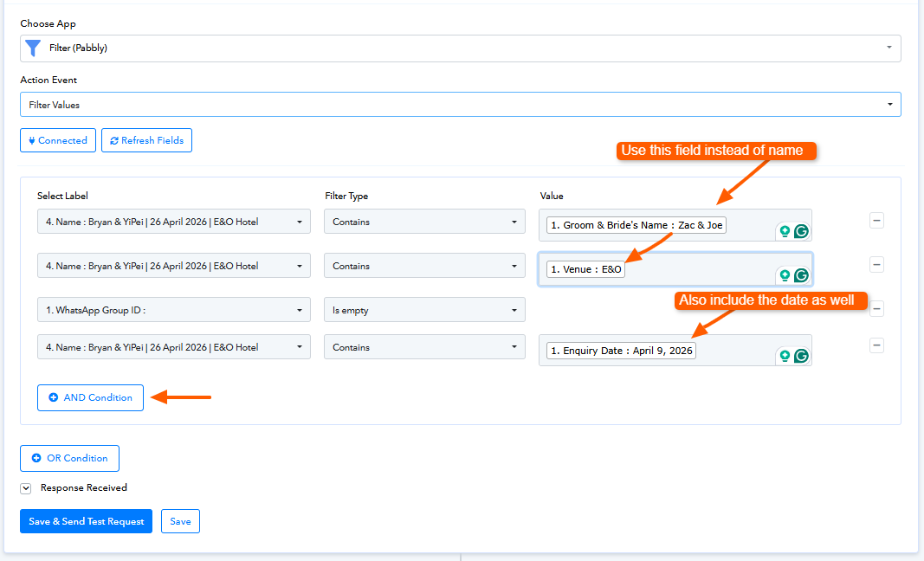The height and width of the screenshot is (561, 924).
Task: Open the Filter Type dropdown in the Venue row
Action: pos(424,266)
